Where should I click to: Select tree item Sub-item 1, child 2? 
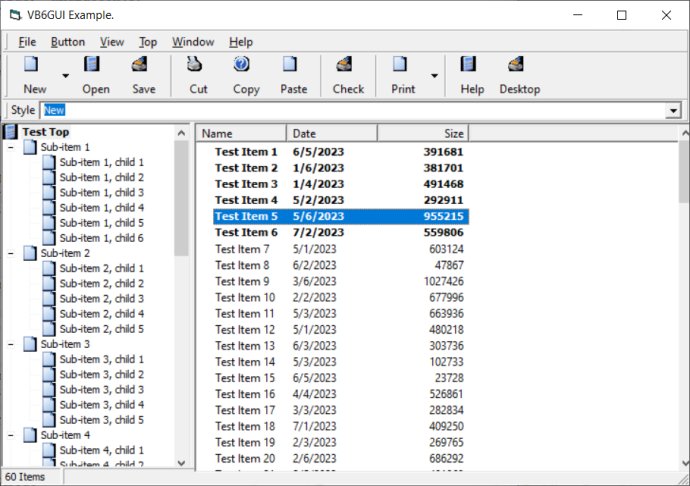[x=102, y=177]
